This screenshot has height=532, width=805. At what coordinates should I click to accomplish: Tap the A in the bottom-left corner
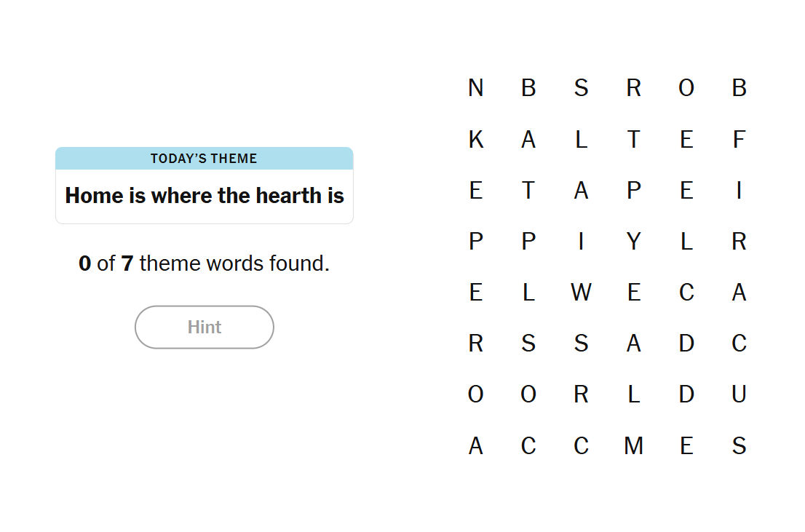click(476, 445)
